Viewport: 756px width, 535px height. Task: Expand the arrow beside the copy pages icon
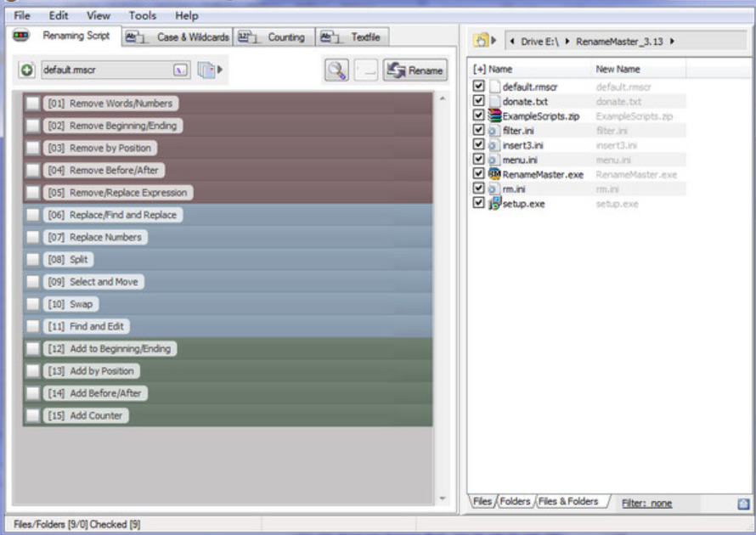click(x=220, y=70)
